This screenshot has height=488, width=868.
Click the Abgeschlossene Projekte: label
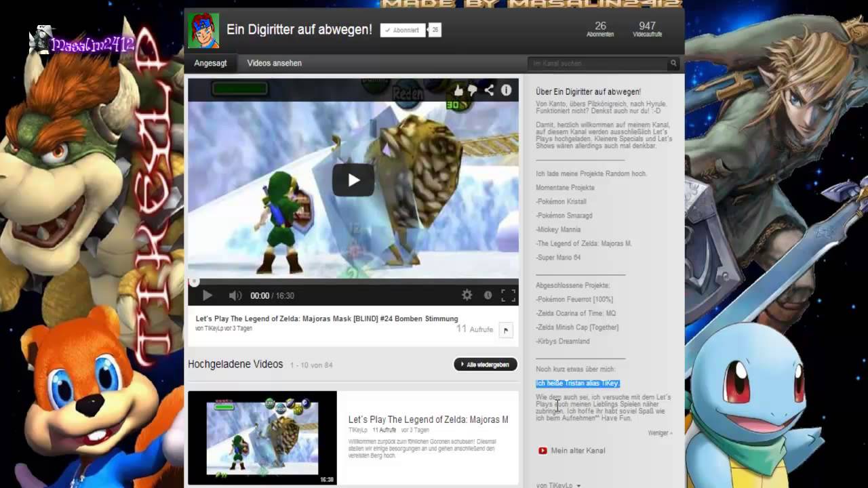pos(572,285)
